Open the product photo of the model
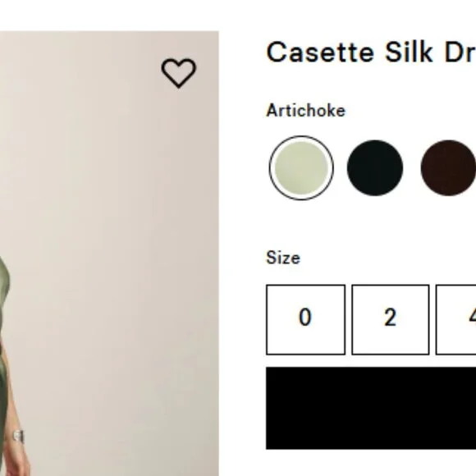Viewport: 476px width, 476px height. (x=109, y=254)
